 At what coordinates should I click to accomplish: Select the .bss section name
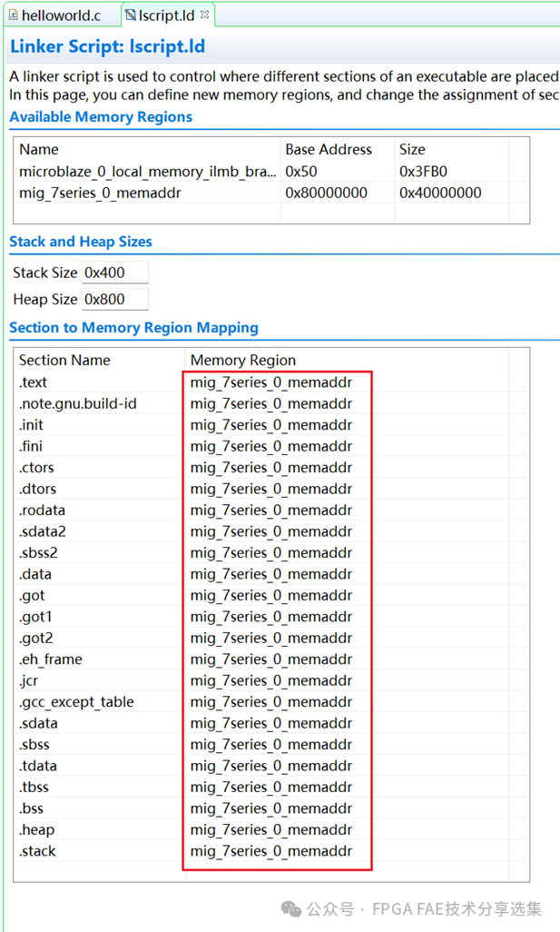(31, 808)
